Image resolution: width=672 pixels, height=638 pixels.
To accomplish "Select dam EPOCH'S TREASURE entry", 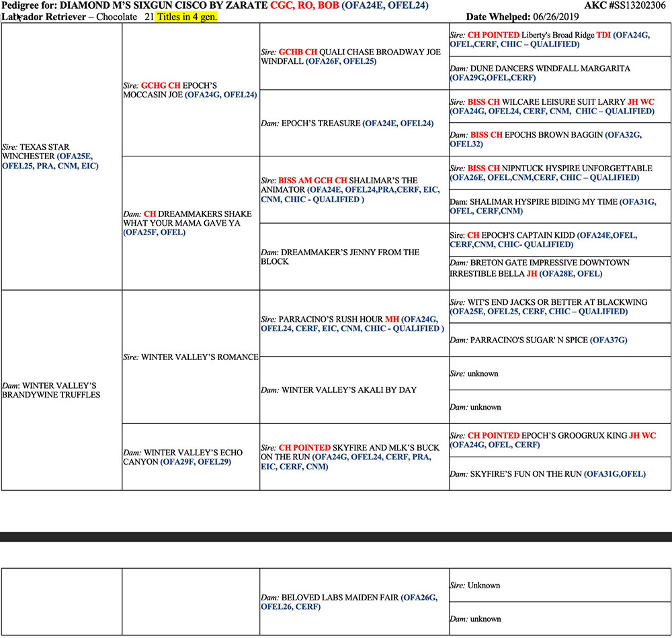I will tap(347, 124).
